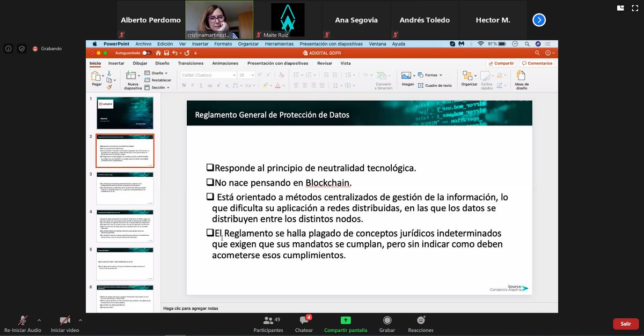
Task: Open the Diseño layout dropdown
Action: click(x=156, y=73)
